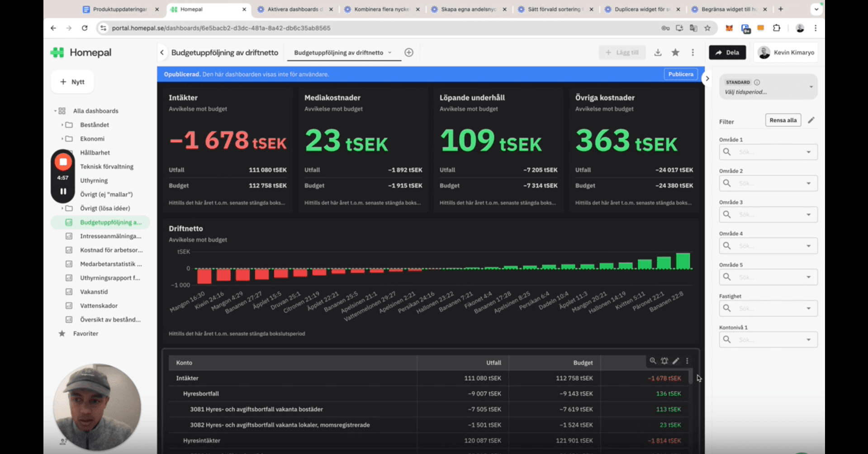Image resolution: width=868 pixels, height=454 pixels.
Task: Collapse the right filter panel arrow
Action: pos(707,78)
